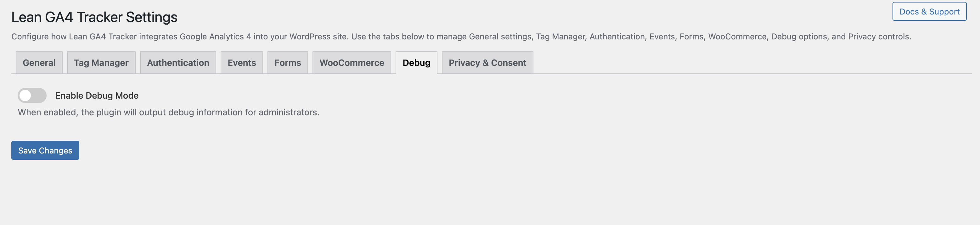Open the Docs & Support link
Screen dimensions: 980x225
(x=929, y=11)
